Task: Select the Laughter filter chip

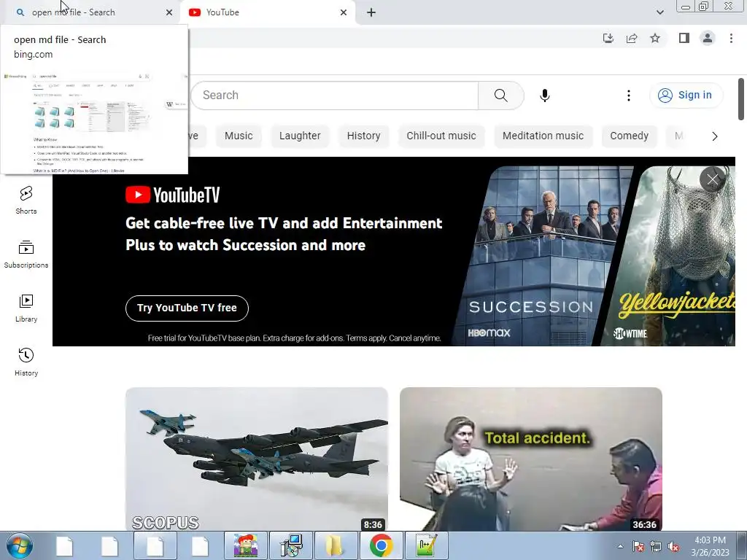Action: tap(300, 136)
